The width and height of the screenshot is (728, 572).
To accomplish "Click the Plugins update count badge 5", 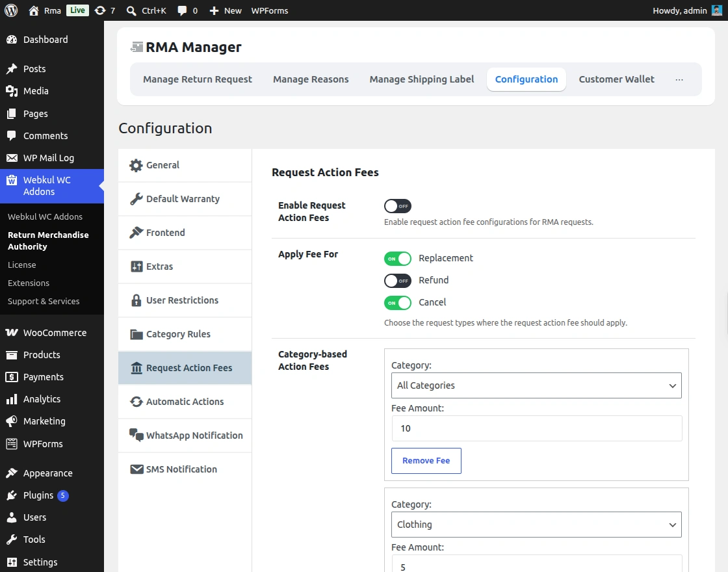I will pyautogui.click(x=62, y=495).
